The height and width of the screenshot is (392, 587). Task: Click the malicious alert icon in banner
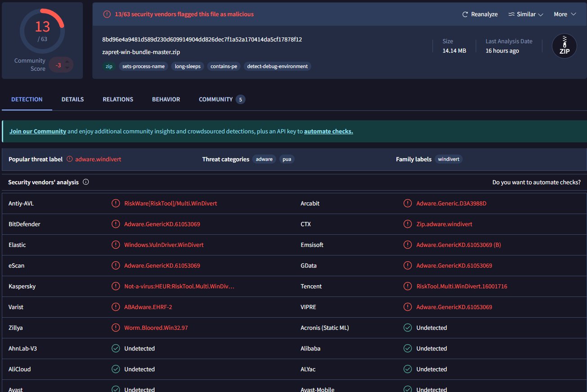(x=107, y=14)
